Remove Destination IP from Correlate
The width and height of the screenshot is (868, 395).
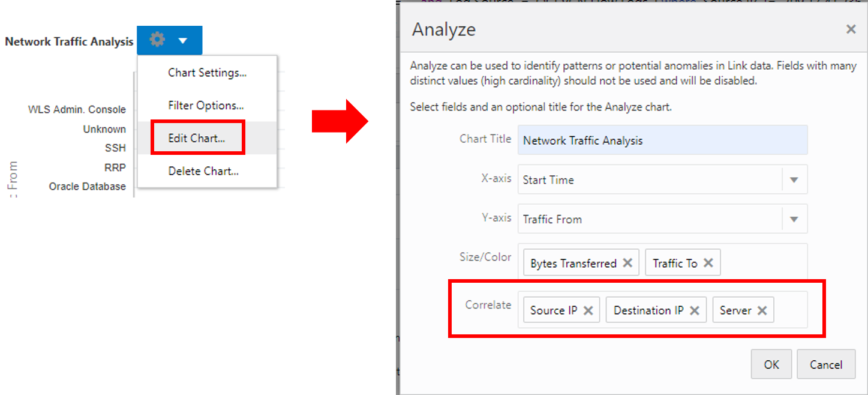coord(695,310)
